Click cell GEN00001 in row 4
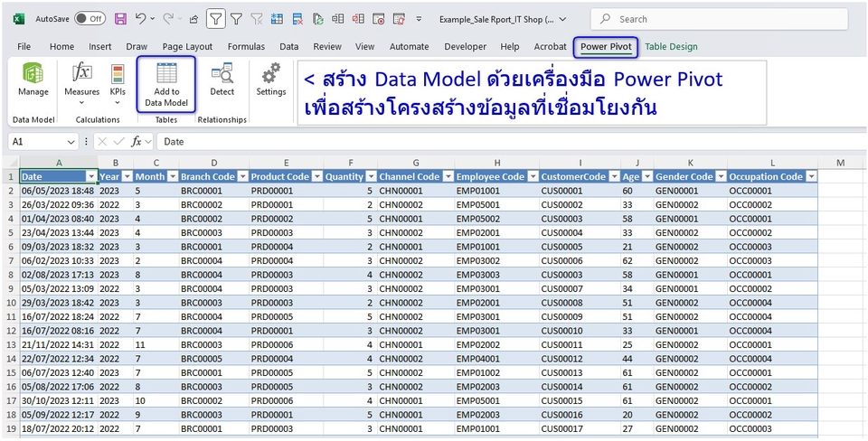Screen dimensions: 868x441 pos(690,219)
